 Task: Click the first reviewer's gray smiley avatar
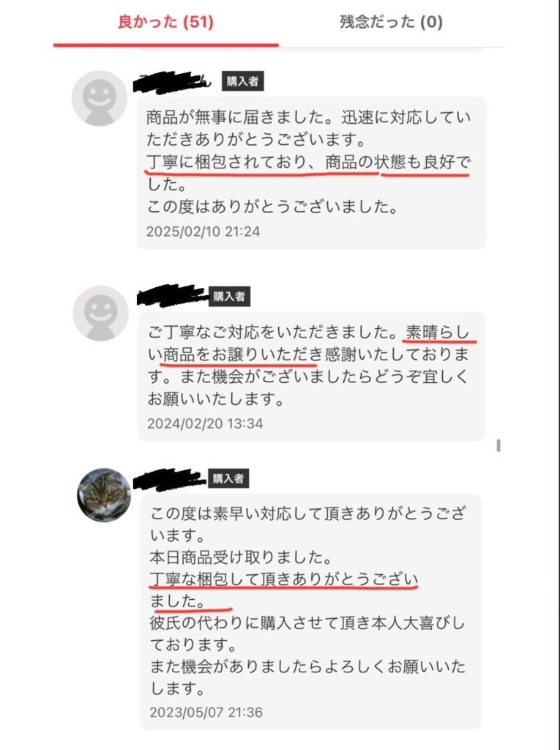[x=100, y=98]
